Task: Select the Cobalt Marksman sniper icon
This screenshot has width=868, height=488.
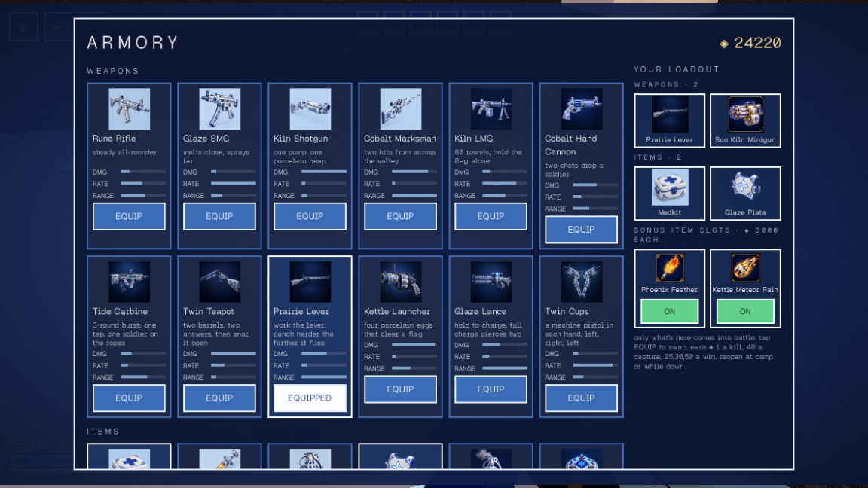Action: click(400, 109)
